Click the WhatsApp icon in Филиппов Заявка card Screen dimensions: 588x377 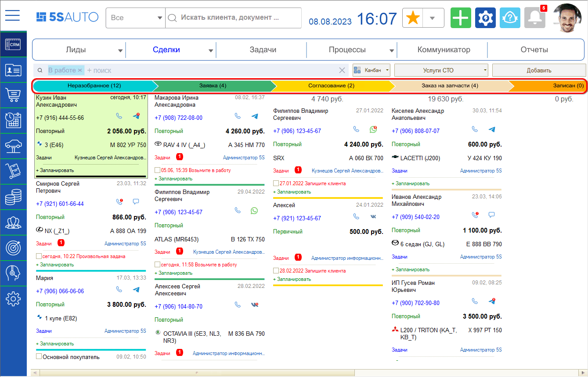(254, 211)
